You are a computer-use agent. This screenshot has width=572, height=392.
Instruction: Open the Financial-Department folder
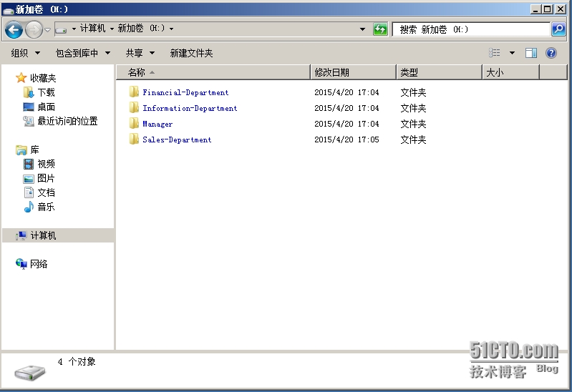185,92
